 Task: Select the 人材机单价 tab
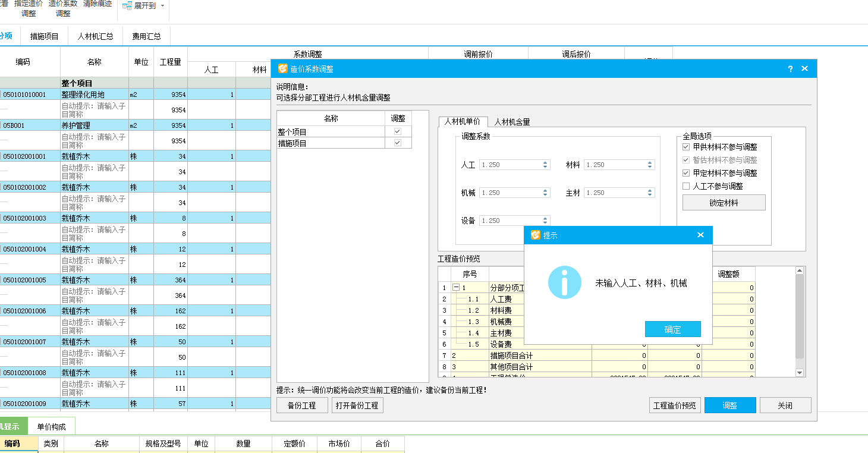point(463,121)
